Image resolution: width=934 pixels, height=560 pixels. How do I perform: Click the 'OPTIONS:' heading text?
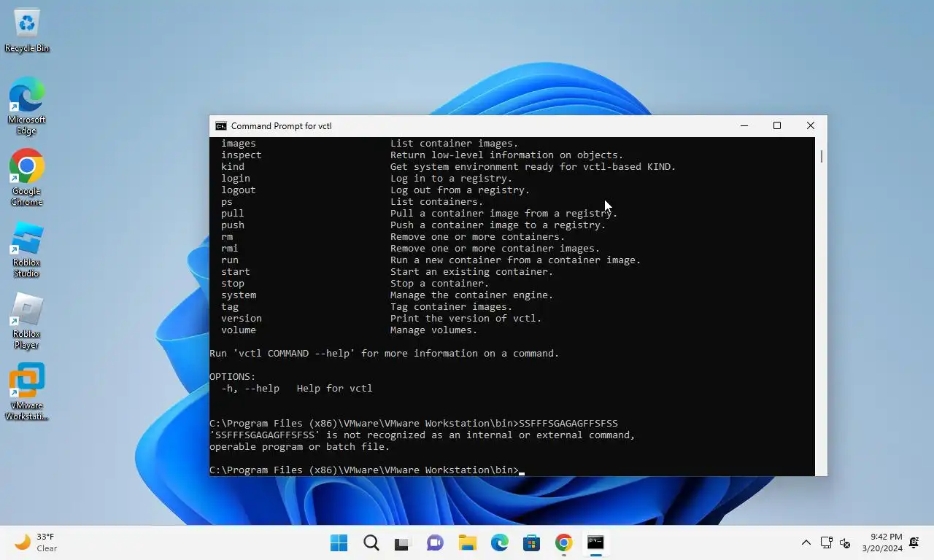tap(233, 377)
